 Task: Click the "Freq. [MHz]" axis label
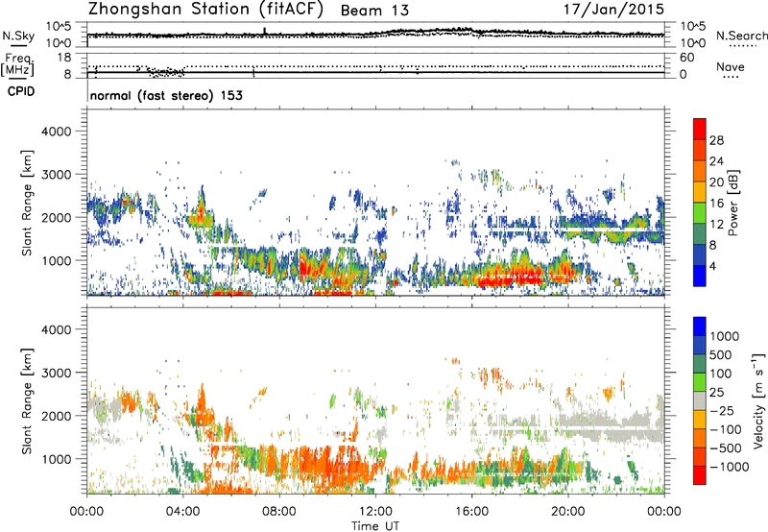coord(18,65)
